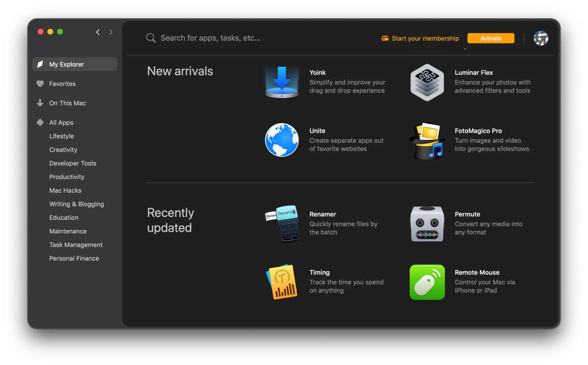Open Productivity category

click(67, 176)
